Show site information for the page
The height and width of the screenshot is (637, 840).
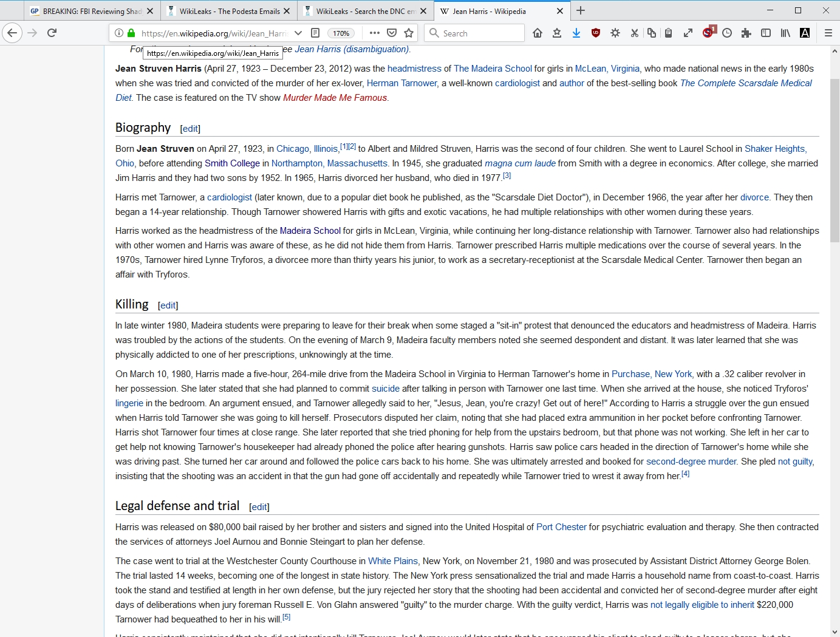click(119, 33)
